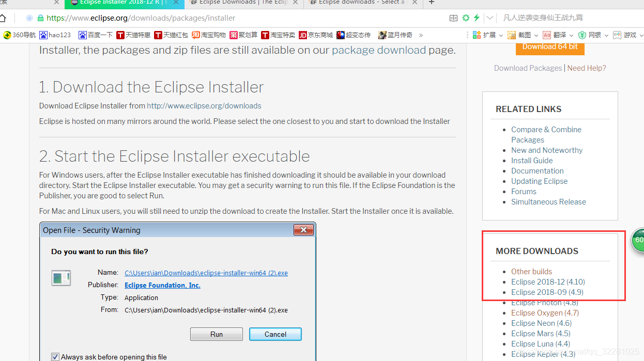This screenshot has height=361, width=644.
Task: Open the 翻译 translate dropdown
Action: [x=558, y=35]
